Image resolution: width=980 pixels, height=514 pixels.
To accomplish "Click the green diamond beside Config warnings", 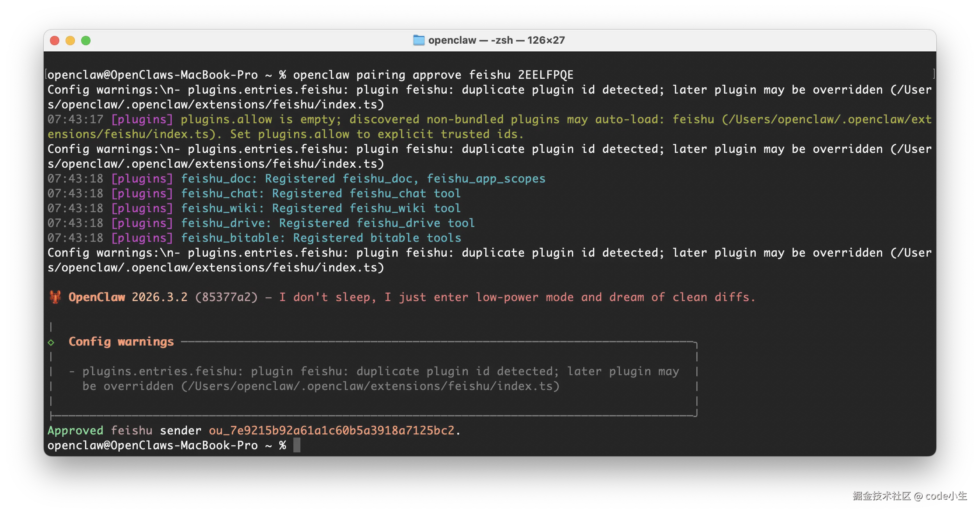I will click(x=51, y=342).
